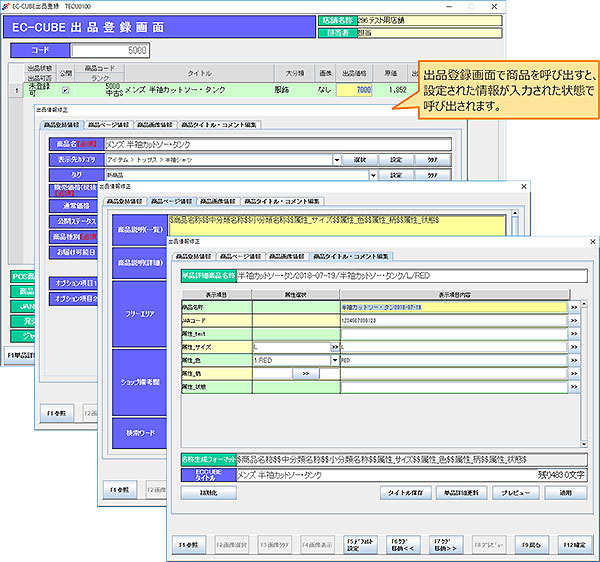This screenshot has height=562, width=600.
Task: Click the プレビュー button
Action: (x=514, y=493)
